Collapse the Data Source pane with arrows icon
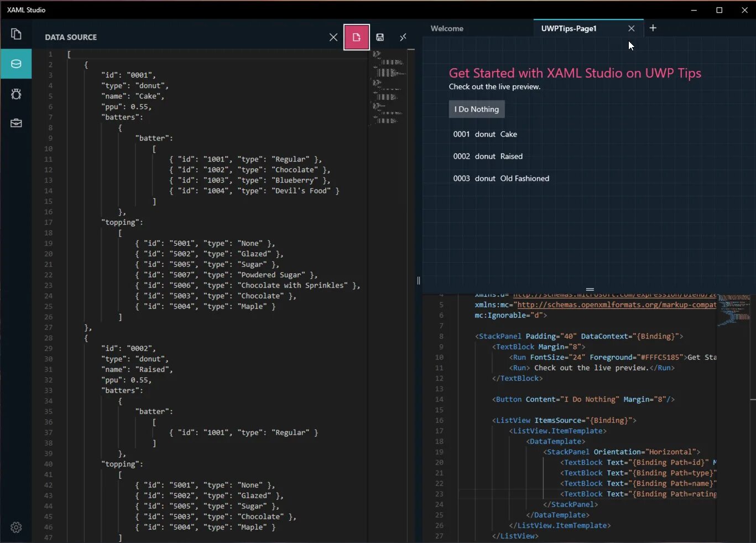 click(x=403, y=37)
